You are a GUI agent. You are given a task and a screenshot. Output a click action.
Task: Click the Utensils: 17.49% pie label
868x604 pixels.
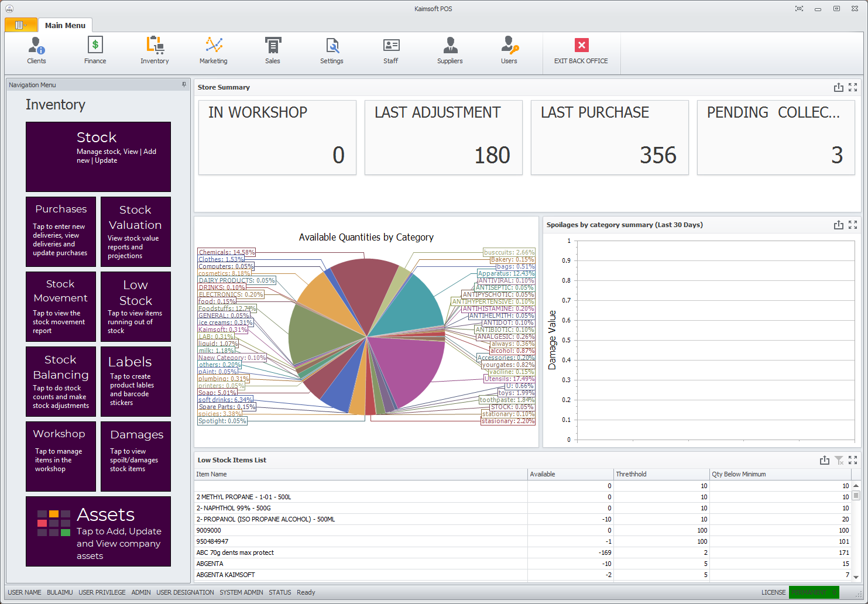click(509, 379)
